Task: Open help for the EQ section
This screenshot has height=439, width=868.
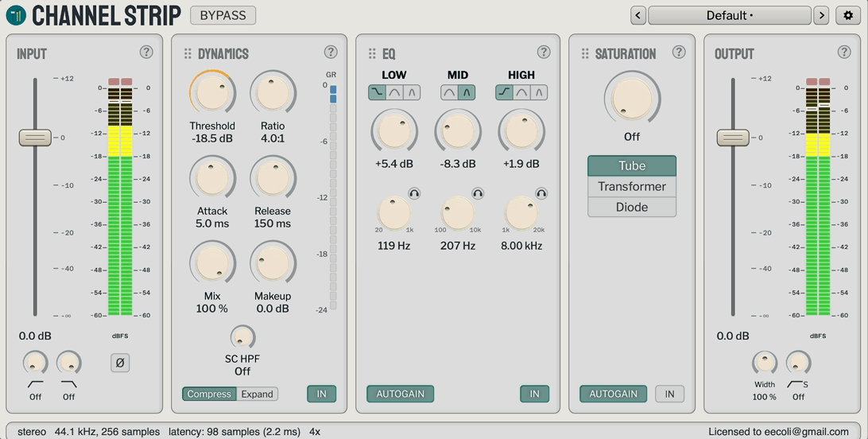Action: click(544, 52)
